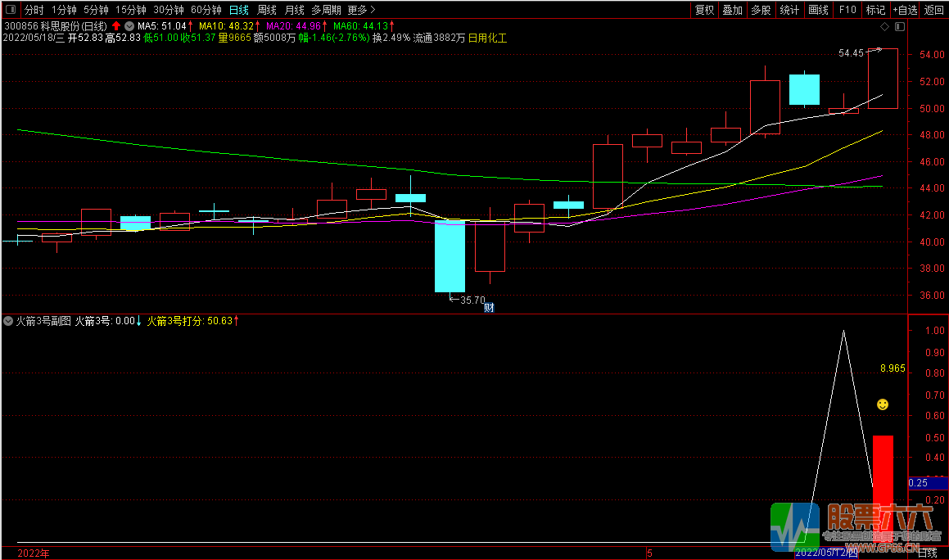Screen dimensions: 949x560
Task: Open the main chart indicator dropdown circle
Action: click(129, 26)
